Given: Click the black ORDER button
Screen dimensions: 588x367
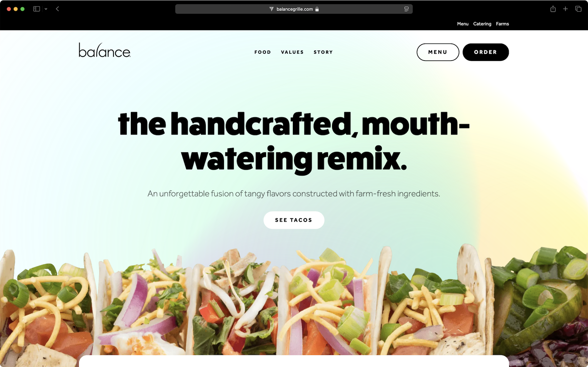Looking at the screenshot, I should tap(486, 52).
